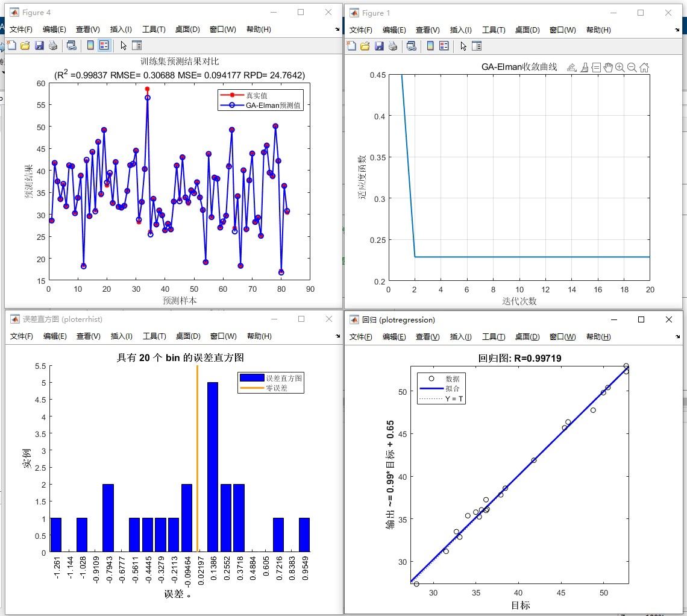Click x-axis label 迭代次数 in Figure 1
687x616 pixels.
coord(519,301)
